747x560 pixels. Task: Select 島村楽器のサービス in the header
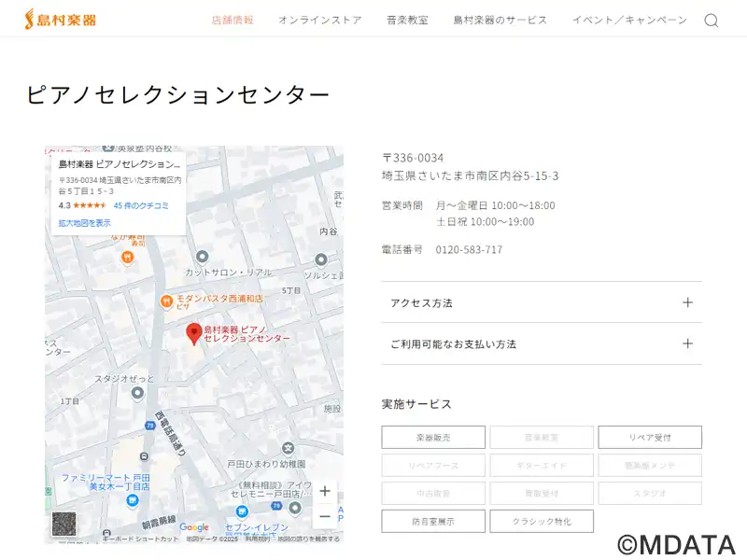pyautogui.click(x=500, y=20)
